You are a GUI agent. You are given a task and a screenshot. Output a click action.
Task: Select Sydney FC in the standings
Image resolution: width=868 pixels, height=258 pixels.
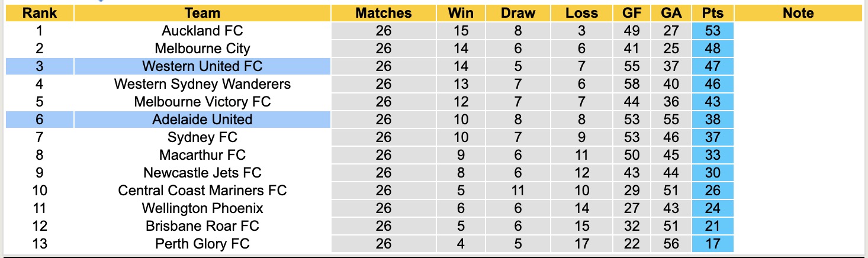coord(202,137)
